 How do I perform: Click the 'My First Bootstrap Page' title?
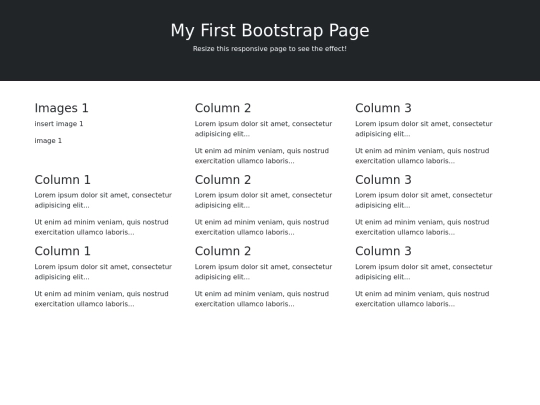pyautogui.click(x=270, y=30)
